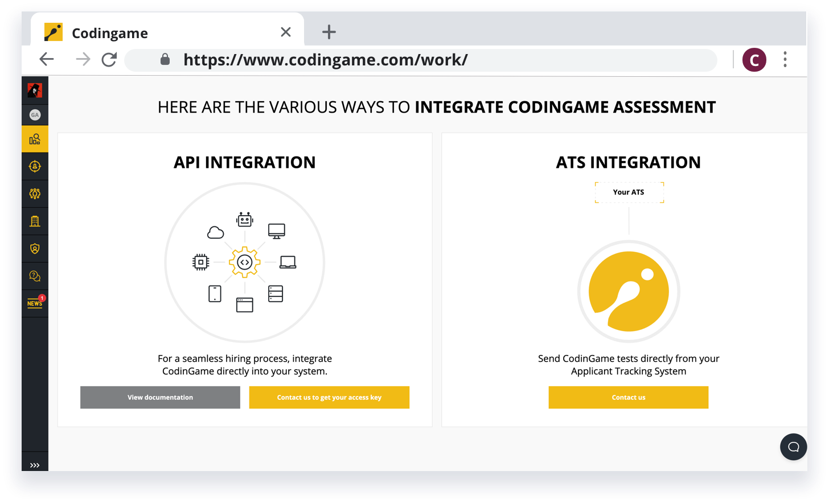Open the building icon in sidebar
The width and height of the screenshot is (829, 504).
point(35,221)
